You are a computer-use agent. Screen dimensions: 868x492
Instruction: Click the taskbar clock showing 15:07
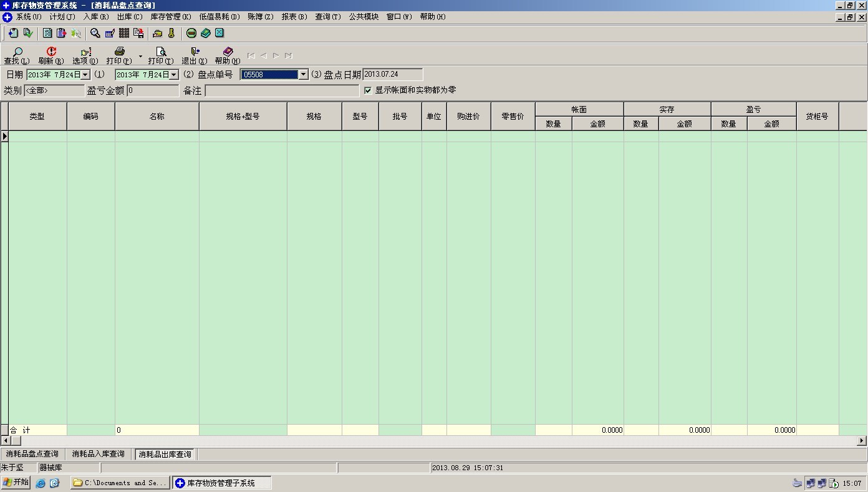pyautogui.click(x=852, y=483)
